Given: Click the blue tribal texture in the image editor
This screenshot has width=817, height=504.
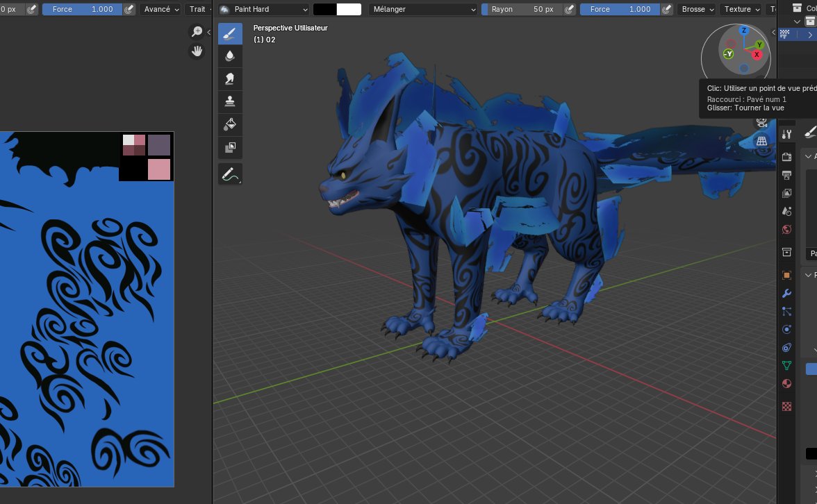Looking at the screenshot, I should tap(87, 310).
